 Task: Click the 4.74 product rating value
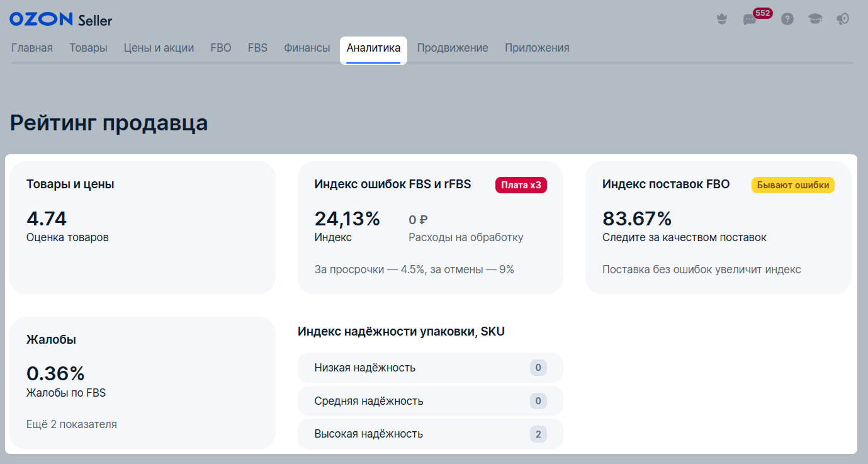pyautogui.click(x=47, y=218)
